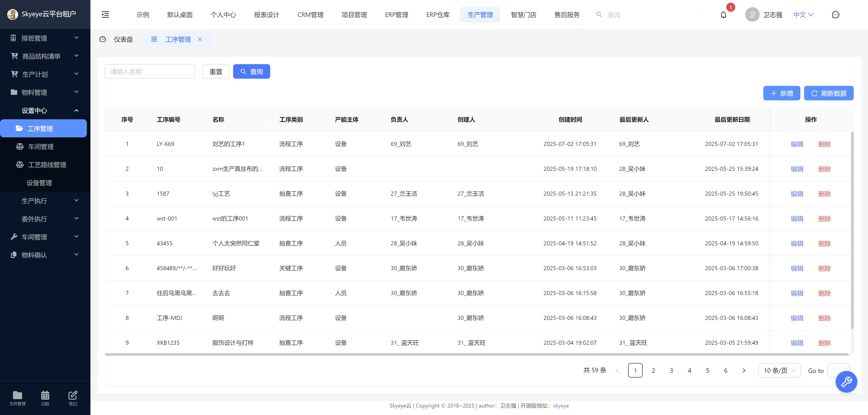Switch to 售后服务 top menu
This screenshot has width=868, height=415.
pyautogui.click(x=567, y=14)
